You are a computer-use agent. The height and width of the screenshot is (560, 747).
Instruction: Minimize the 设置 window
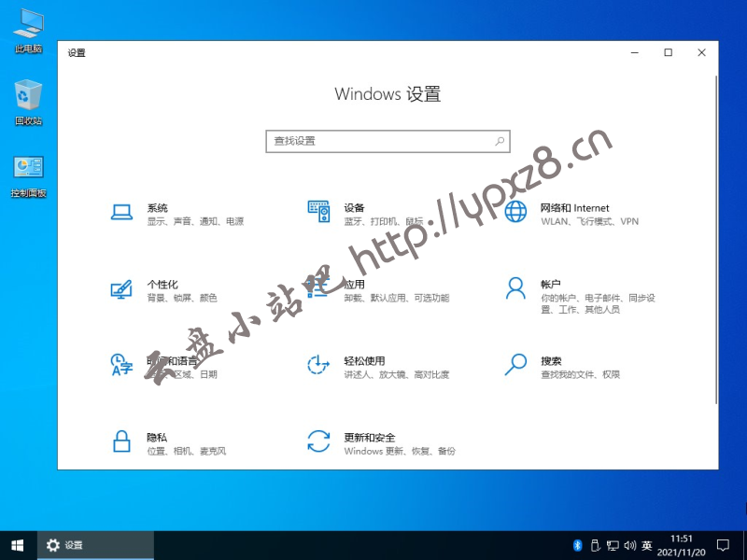635,52
